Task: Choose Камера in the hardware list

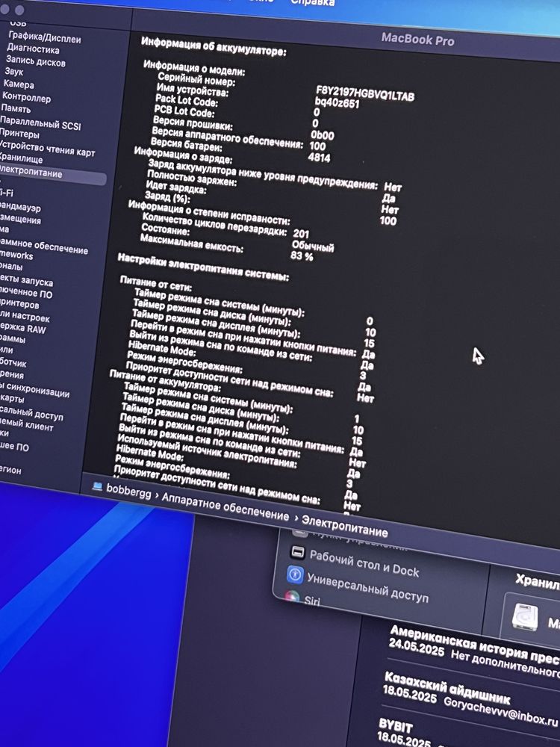Action: pos(19,84)
